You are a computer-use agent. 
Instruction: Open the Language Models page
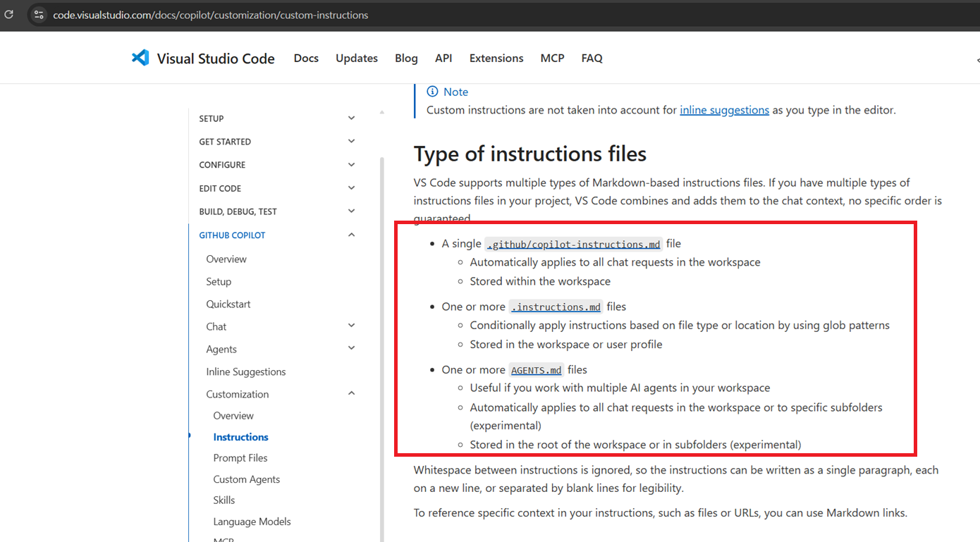coord(252,522)
